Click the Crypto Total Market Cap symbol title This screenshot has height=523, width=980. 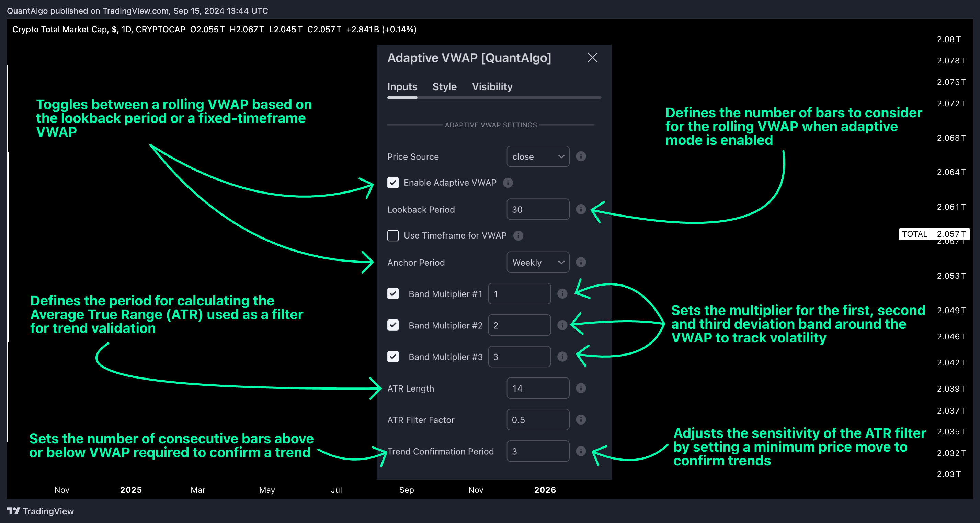pyautogui.click(x=60, y=29)
